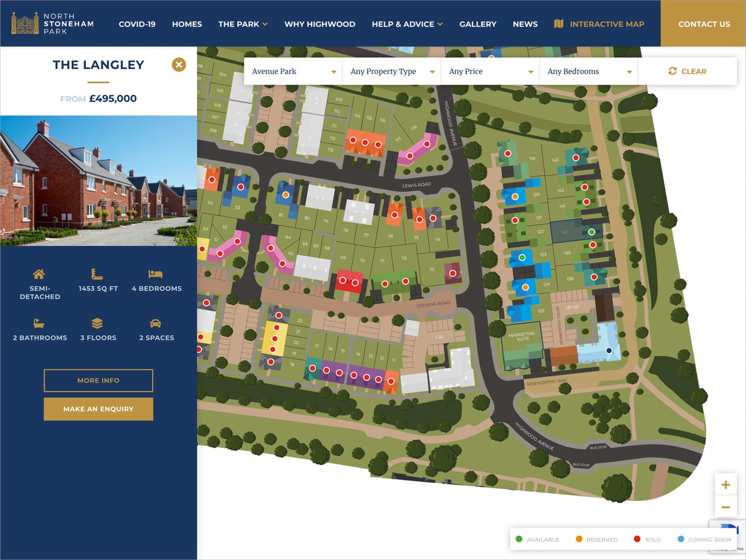The width and height of the screenshot is (746, 560).
Task: Click Make an Enquiry button
Action: click(98, 409)
